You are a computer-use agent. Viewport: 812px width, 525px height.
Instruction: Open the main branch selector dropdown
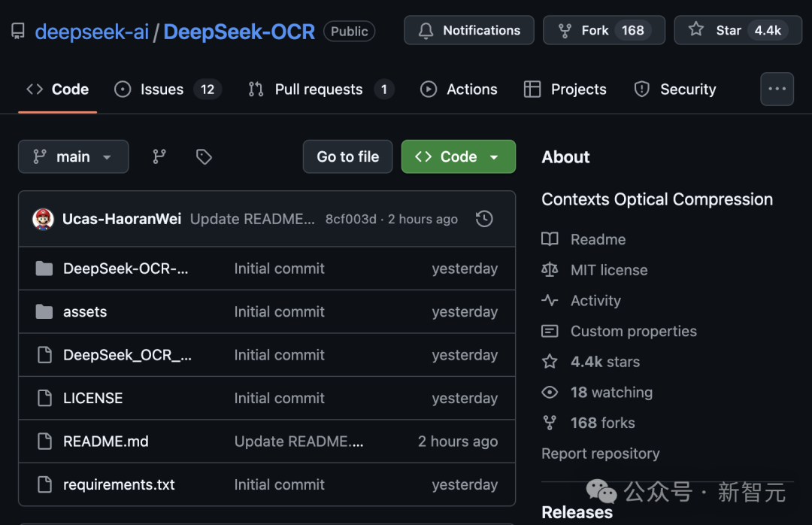[x=73, y=156]
